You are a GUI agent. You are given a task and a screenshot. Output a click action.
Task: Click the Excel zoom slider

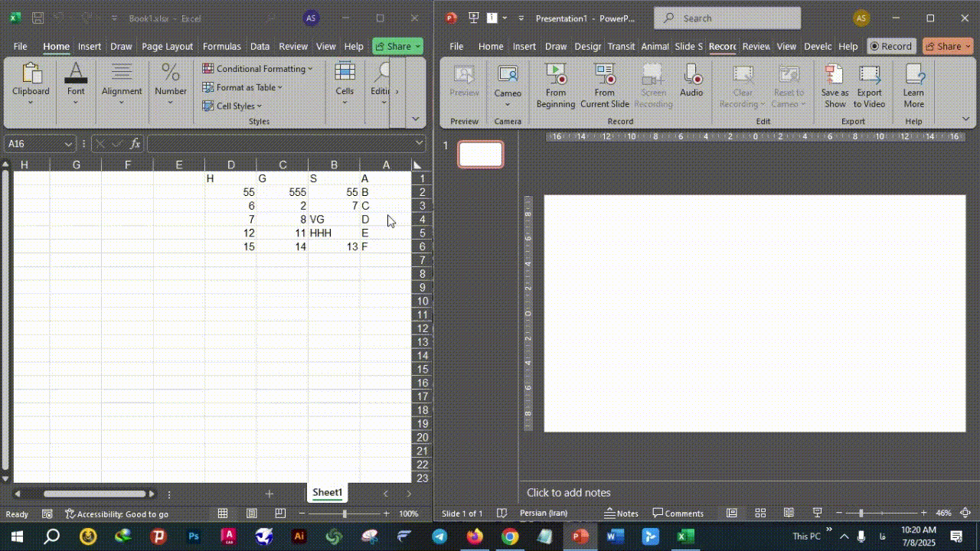(x=345, y=514)
